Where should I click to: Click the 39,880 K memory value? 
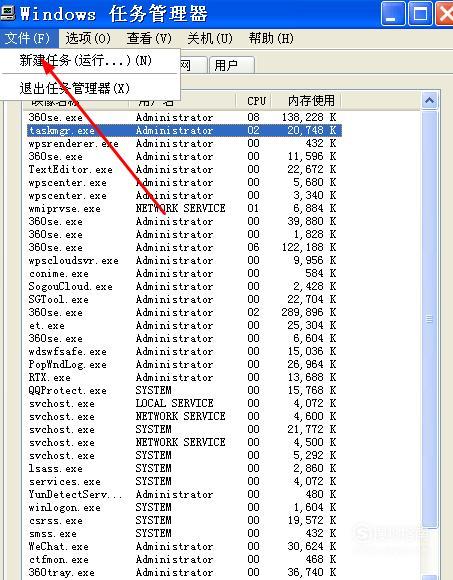click(312, 221)
